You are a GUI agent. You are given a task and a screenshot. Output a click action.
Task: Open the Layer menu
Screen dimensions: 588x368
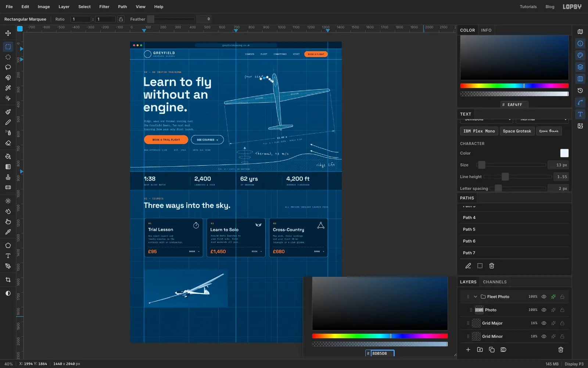[64, 7]
